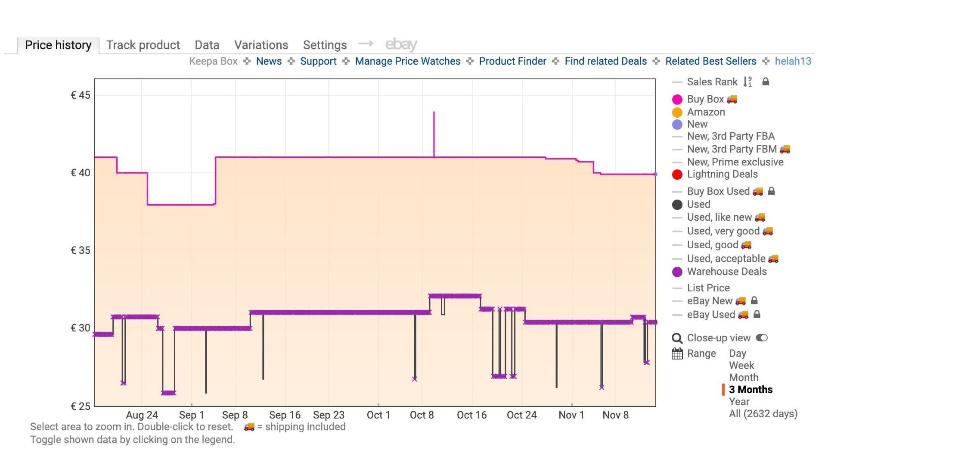Click the lock icon beside eBay New
This screenshot has height=450, width=980.
click(x=754, y=300)
